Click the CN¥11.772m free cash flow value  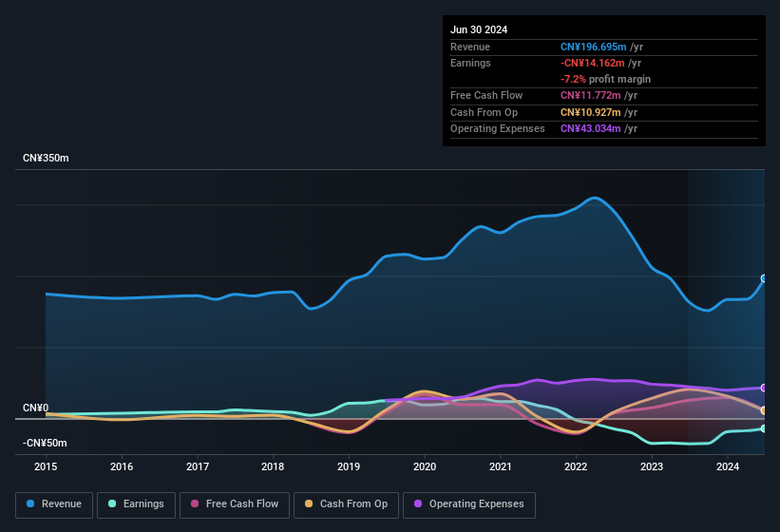click(591, 95)
